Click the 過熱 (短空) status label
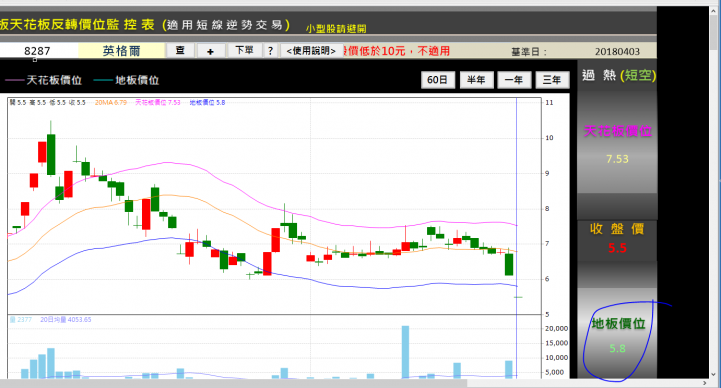This screenshot has width=721, height=388. 618,75
